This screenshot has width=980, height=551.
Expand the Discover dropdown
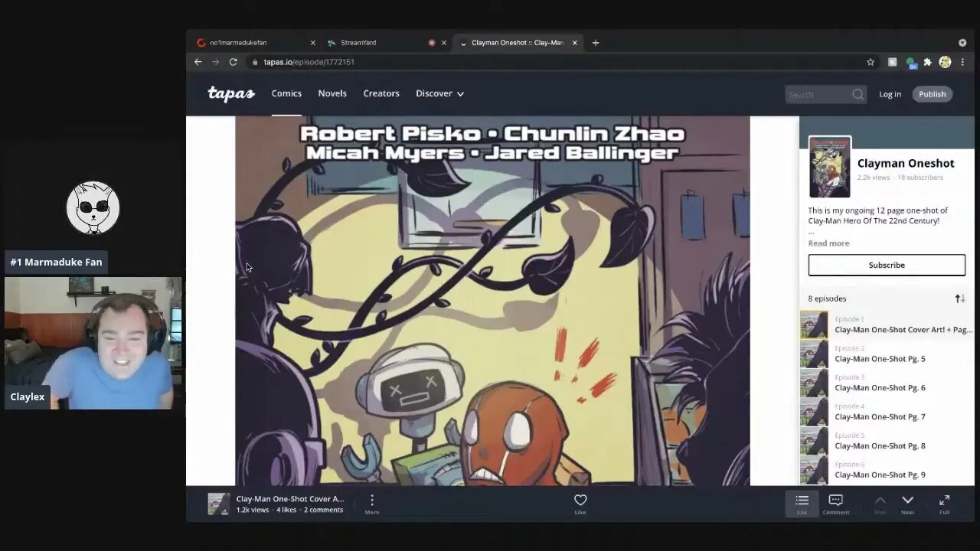click(439, 93)
